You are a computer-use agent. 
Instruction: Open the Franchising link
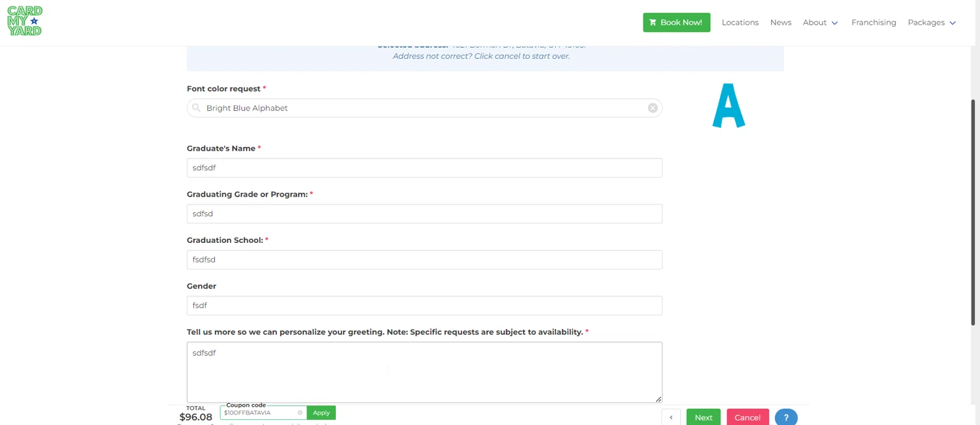[x=874, y=22]
